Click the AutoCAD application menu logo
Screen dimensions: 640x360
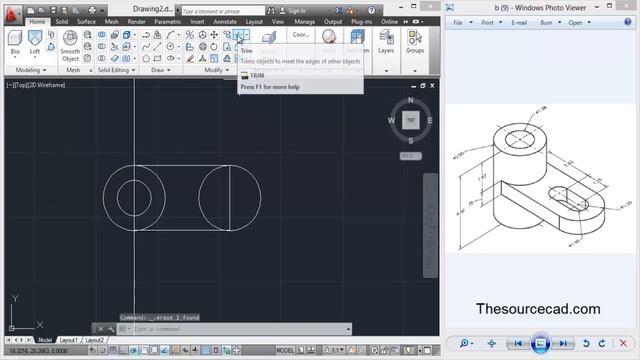12,14
